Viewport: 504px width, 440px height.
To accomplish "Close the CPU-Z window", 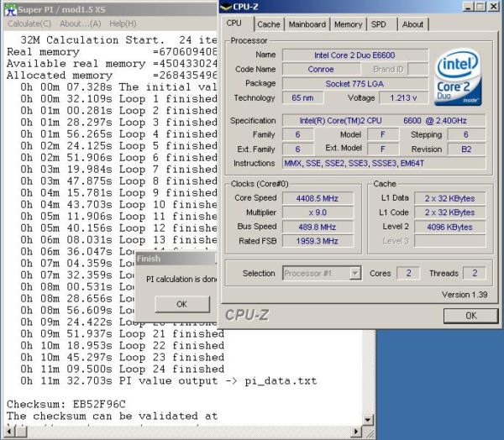I will 493,7.
